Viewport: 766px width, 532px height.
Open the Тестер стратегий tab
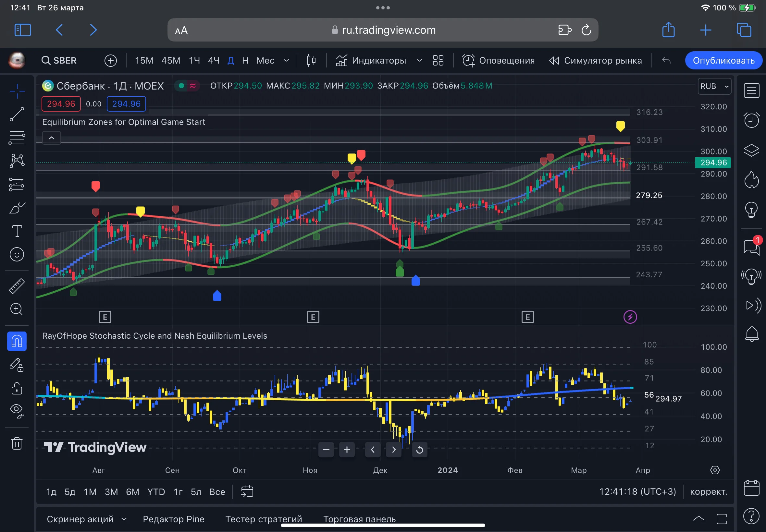click(264, 519)
